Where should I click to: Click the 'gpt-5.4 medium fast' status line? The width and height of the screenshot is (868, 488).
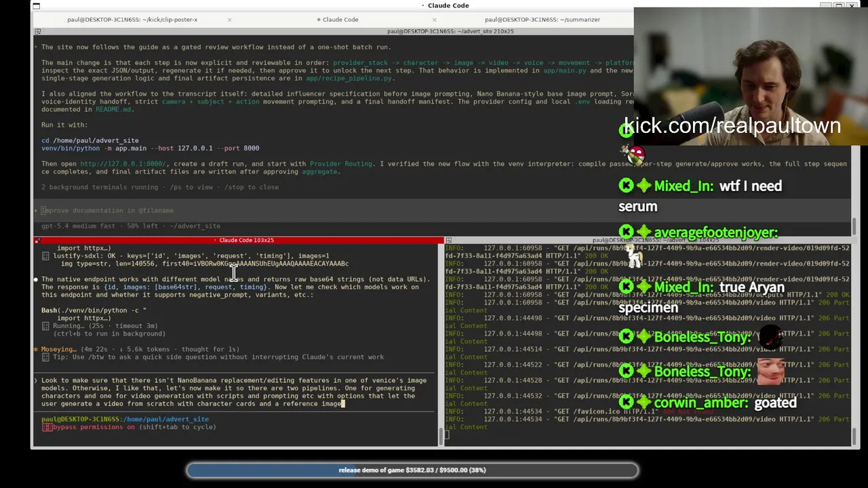coord(130,226)
